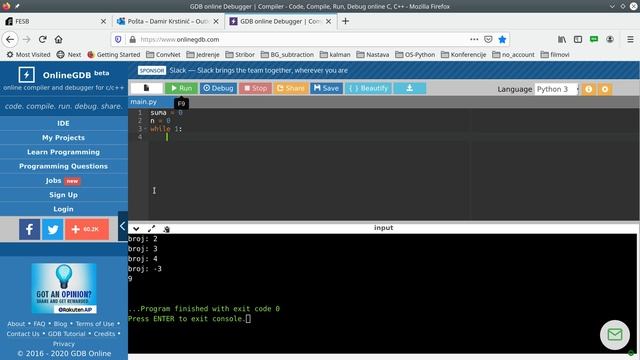Fold the while loop at line 3
The width and height of the screenshot is (640, 360).
[145, 129]
